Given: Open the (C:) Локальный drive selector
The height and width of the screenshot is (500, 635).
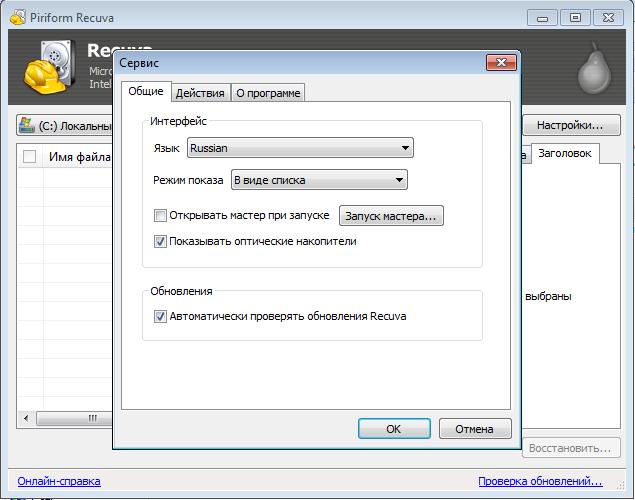Looking at the screenshot, I should 65,126.
